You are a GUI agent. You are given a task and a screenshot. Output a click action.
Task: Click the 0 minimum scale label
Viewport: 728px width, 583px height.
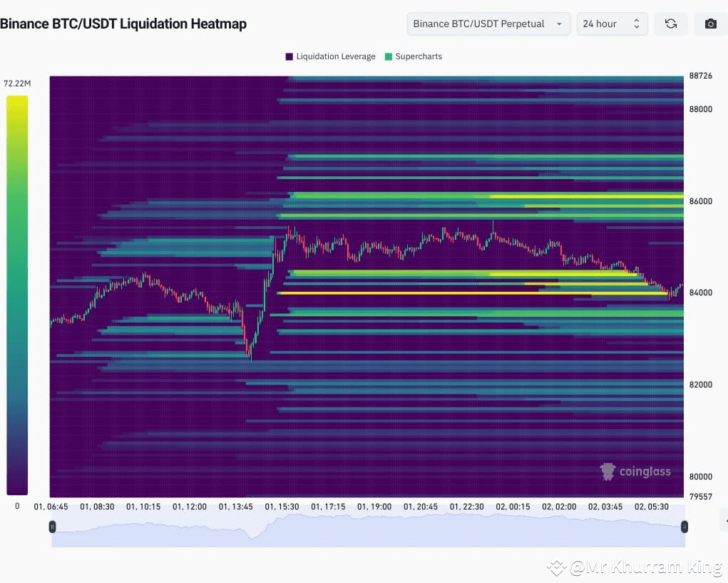point(17,506)
